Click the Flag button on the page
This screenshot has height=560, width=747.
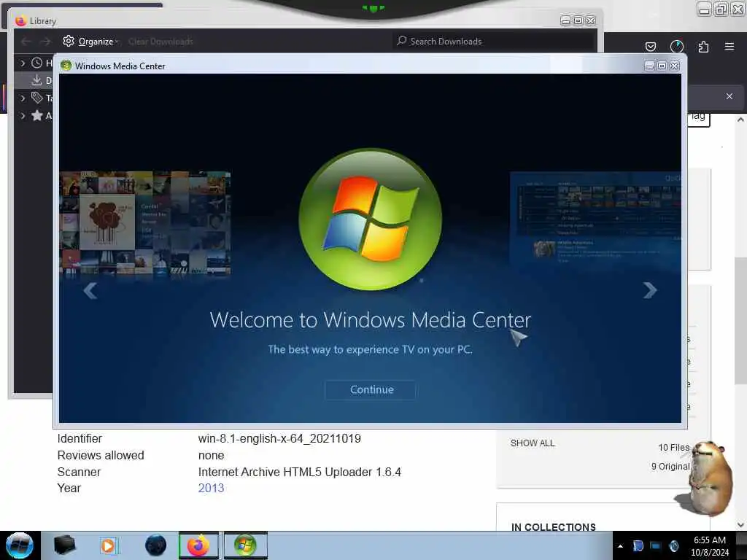698,117
